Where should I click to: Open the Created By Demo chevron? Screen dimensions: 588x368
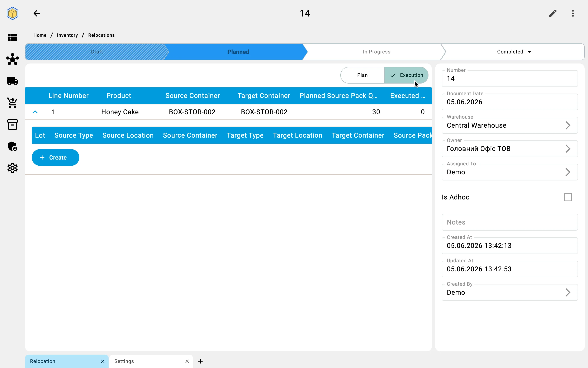568,292
